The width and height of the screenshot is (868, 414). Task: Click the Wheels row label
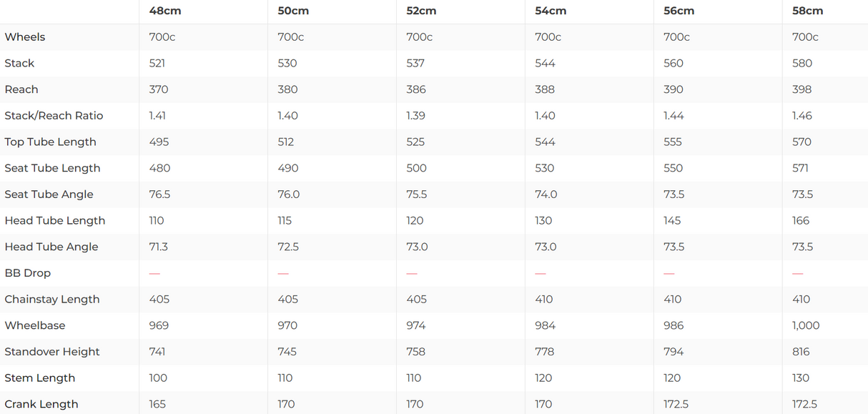pyautogui.click(x=25, y=37)
